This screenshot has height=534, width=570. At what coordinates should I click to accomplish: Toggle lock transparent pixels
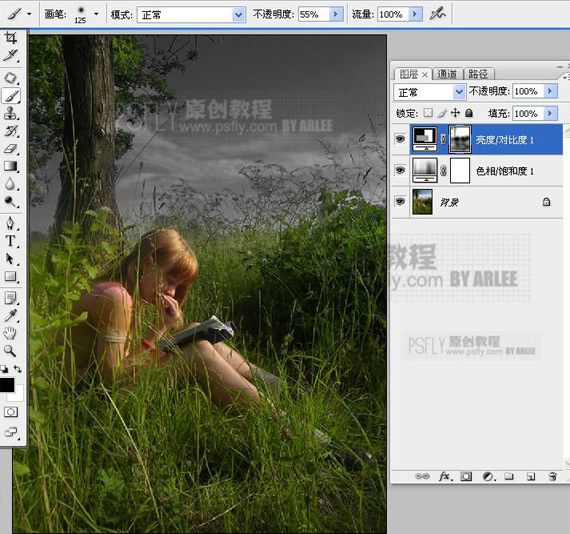(x=428, y=113)
